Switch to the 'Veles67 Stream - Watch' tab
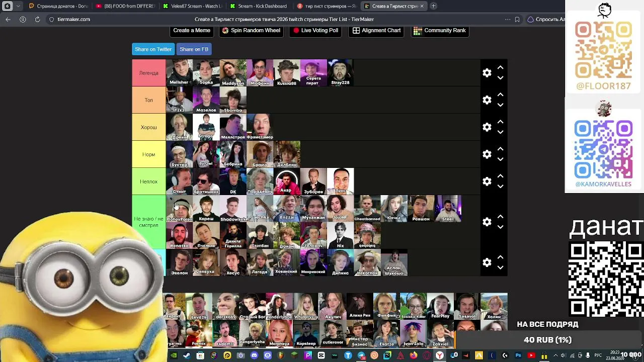Image resolution: width=644 pixels, height=362 pixels. click(x=192, y=6)
